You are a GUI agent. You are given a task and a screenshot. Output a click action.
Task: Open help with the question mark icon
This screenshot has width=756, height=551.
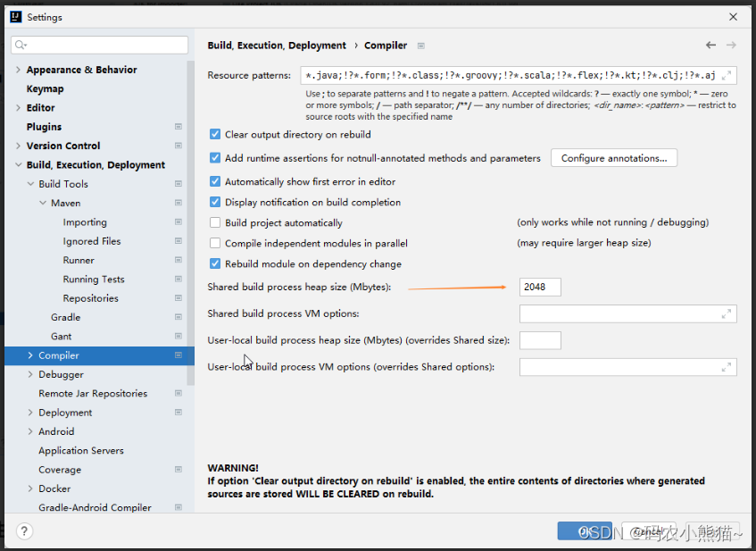[24, 531]
